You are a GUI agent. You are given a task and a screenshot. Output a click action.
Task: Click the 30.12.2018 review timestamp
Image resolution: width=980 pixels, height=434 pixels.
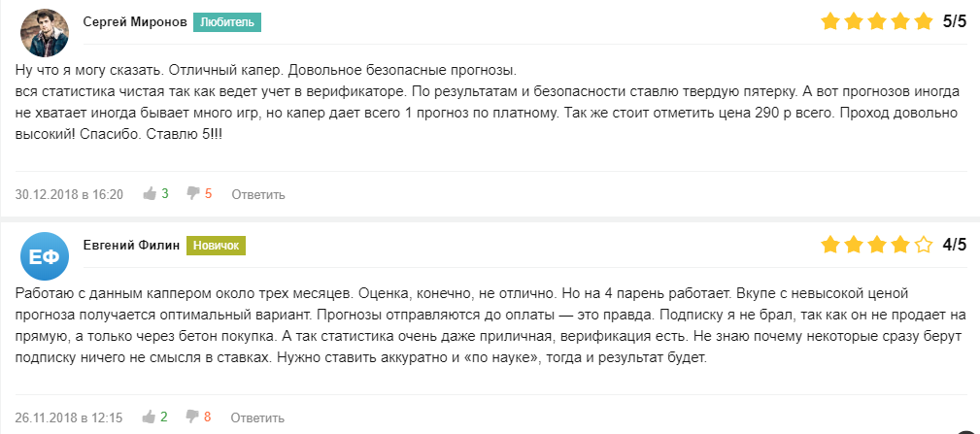69,195
